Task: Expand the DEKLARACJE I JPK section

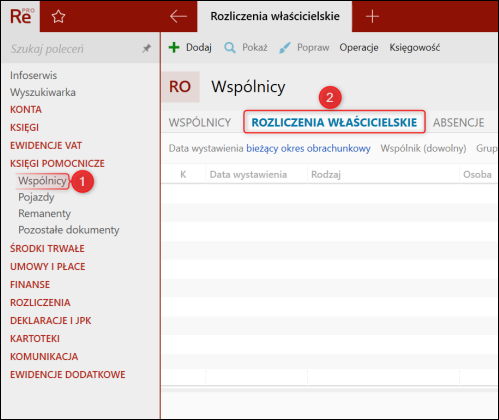Action: 51,321
